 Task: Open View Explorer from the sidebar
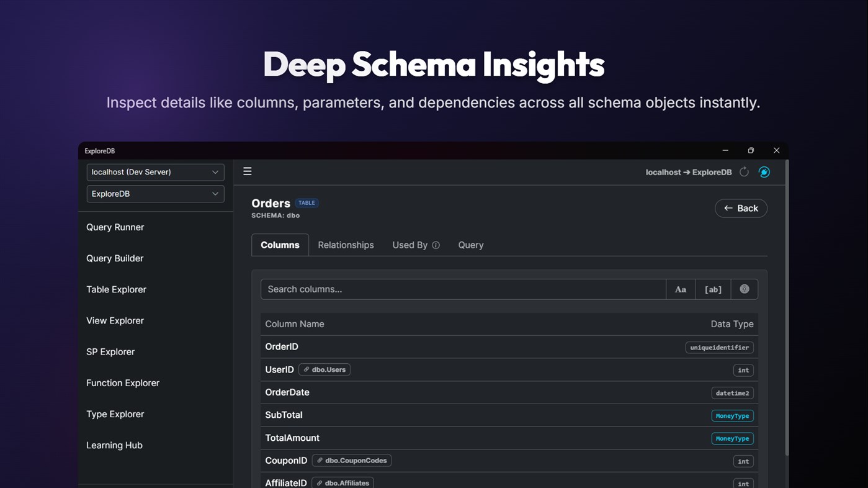[115, 320]
